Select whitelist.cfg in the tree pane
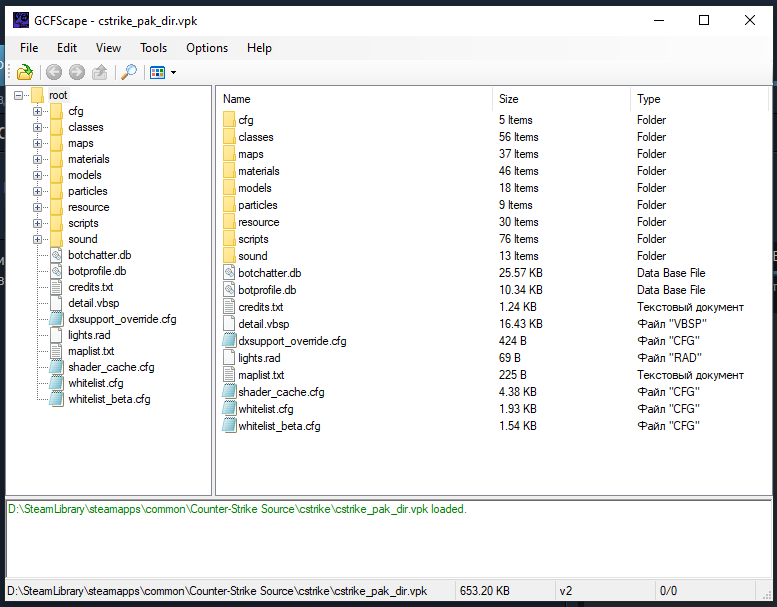 tap(96, 383)
